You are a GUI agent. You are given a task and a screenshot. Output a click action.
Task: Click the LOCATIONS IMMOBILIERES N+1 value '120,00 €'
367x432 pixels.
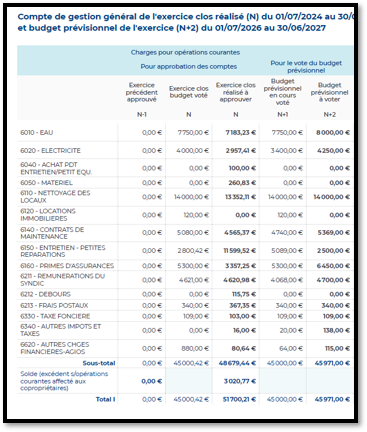[290, 215]
